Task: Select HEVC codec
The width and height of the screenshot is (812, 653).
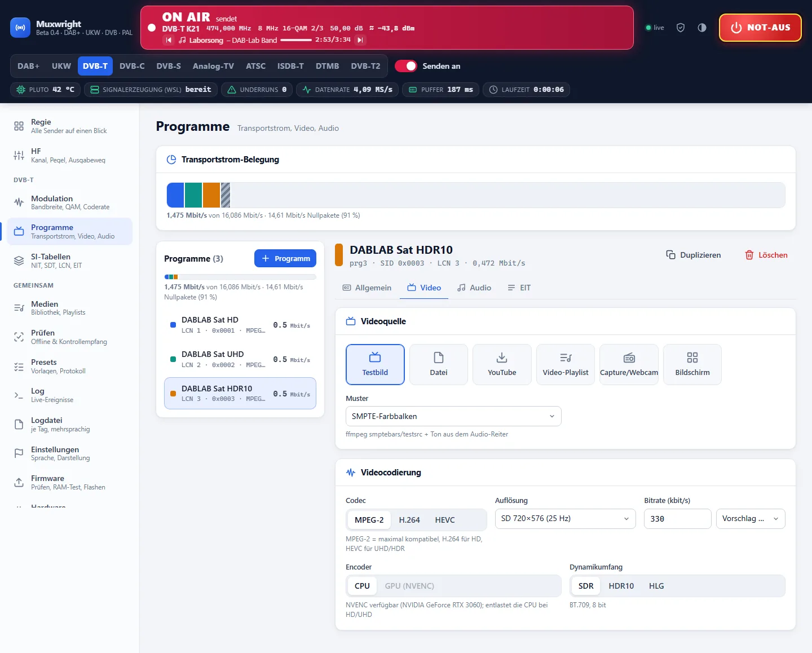Action: [445, 520]
